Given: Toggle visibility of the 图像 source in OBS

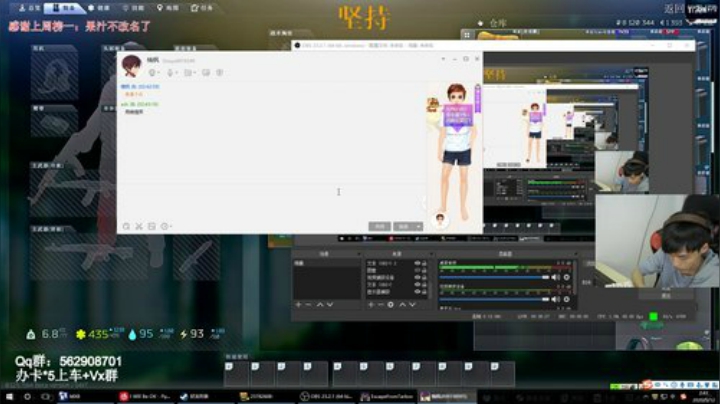Looking at the screenshot, I should click(x=417, y=270).
